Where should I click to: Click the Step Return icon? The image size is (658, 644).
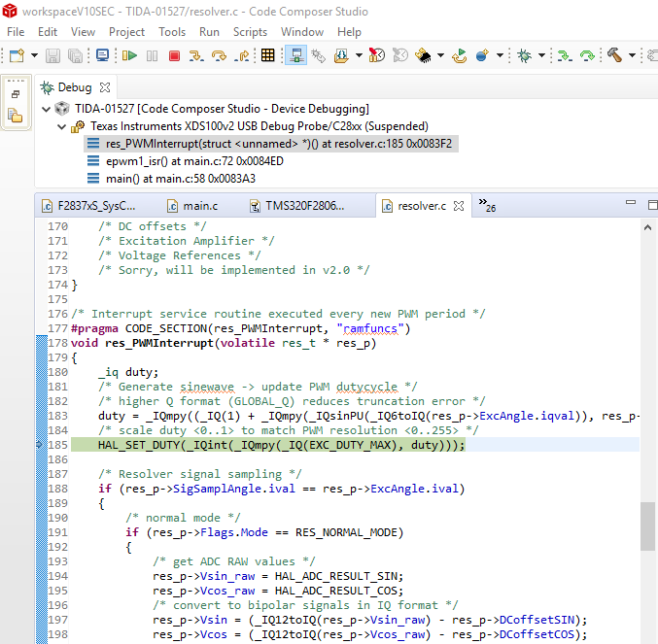coord(242,56)
